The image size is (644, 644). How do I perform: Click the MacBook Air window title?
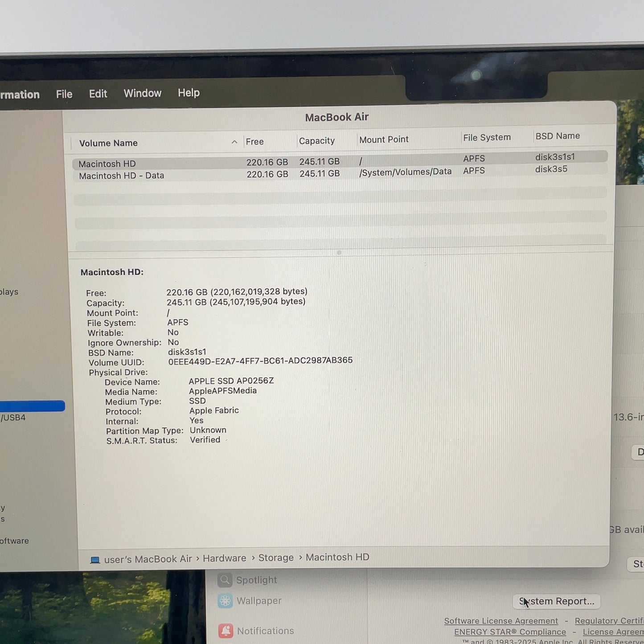(336, 117)
